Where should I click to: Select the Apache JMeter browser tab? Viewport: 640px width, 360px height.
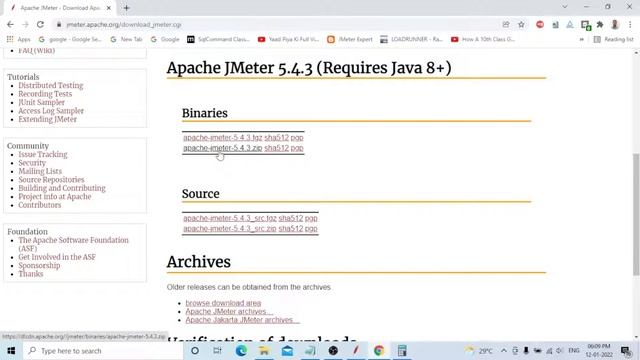[x=60, y=8]
